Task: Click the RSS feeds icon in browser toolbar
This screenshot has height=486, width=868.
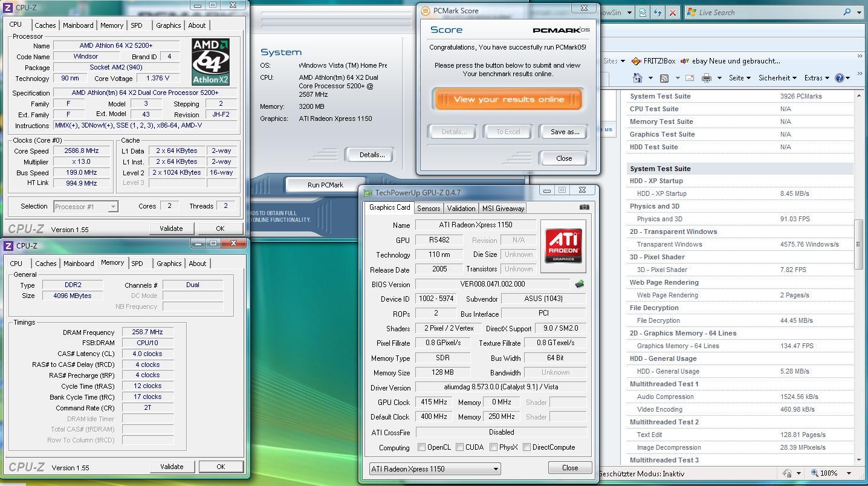Action: click(664, 78)
